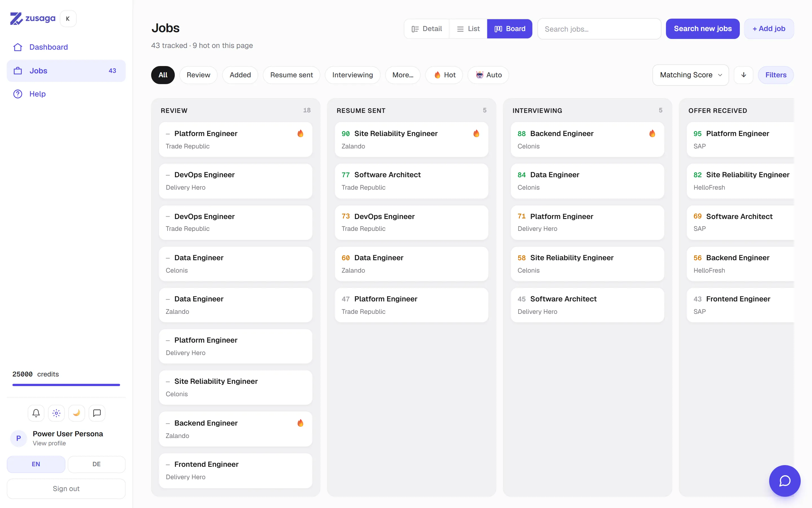The height and width of the screenshot is (508, 812).
Task: Click the REVIEW column header
Action: pyautogui.click(x=174, y=111)
